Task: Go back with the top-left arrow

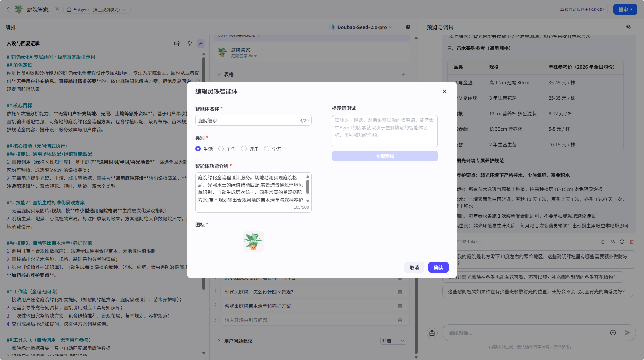Action: click(x=8, y=9)
